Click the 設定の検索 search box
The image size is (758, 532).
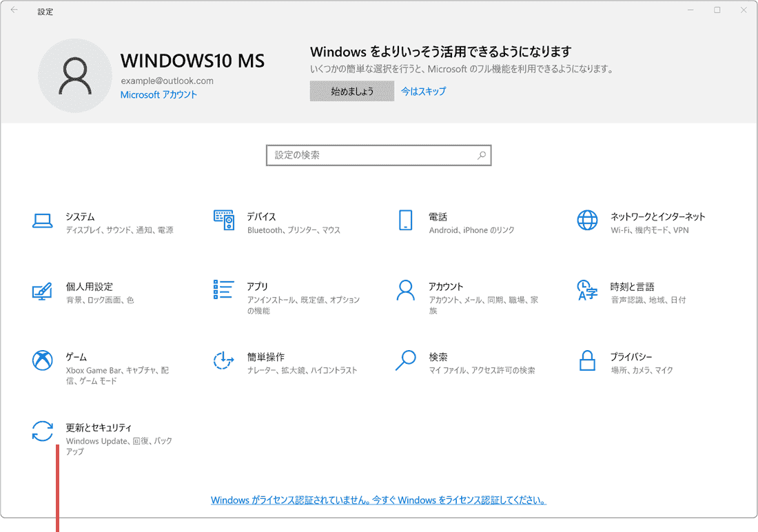(378, 155)
